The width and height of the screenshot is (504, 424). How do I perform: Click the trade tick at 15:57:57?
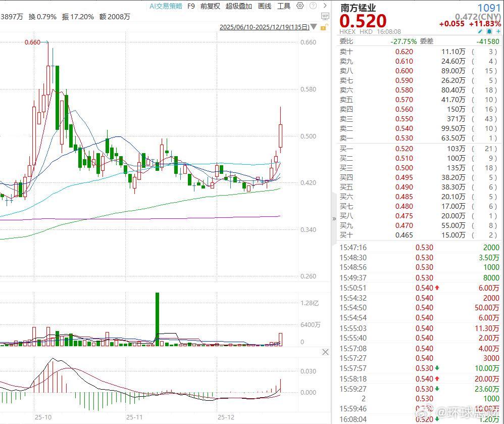[x=420, y=368]
